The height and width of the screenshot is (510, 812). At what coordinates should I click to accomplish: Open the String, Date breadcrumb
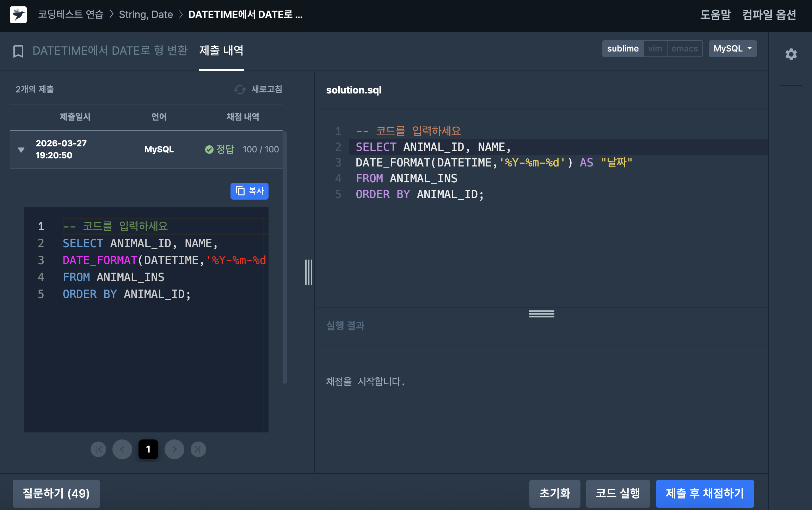click(146, 15)
